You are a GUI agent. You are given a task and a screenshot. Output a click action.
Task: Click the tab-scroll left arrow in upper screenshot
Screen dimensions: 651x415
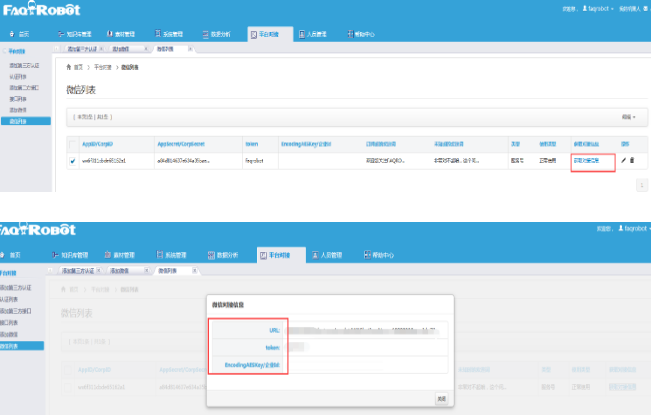(57, 49)
